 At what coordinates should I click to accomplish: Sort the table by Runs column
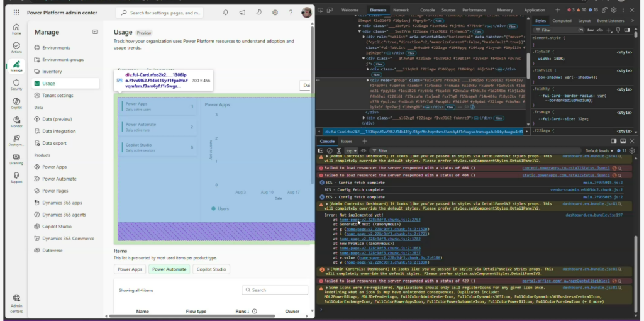tap(242, 311)
